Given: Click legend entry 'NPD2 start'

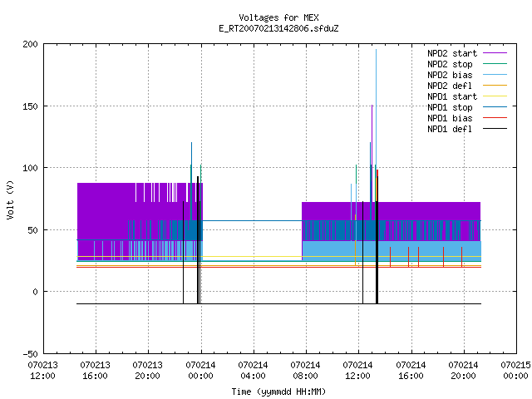Looking at the screenshot, I should pyautogui.click(x=452, y=53).
